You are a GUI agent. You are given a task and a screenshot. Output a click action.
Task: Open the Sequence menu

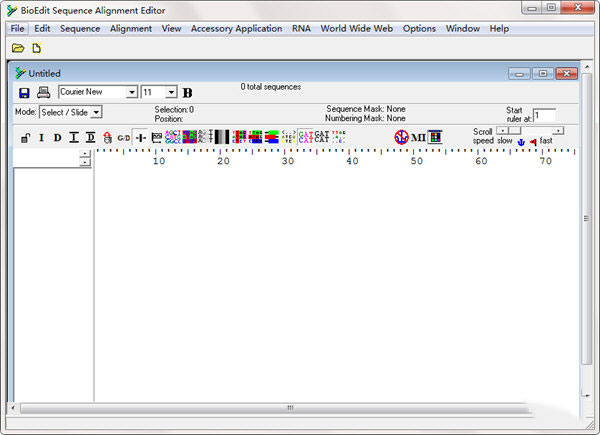(80, 29)
